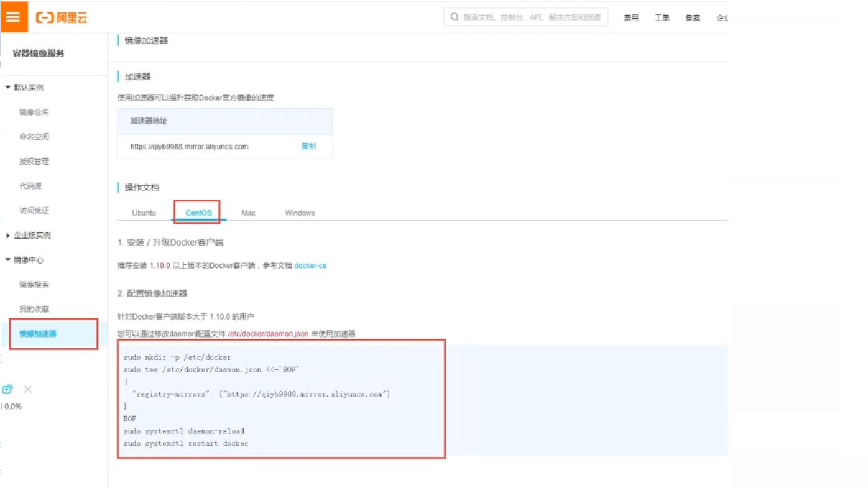
Task: Open 代码源 in sidebar
Action: click(x=30, y=186)
